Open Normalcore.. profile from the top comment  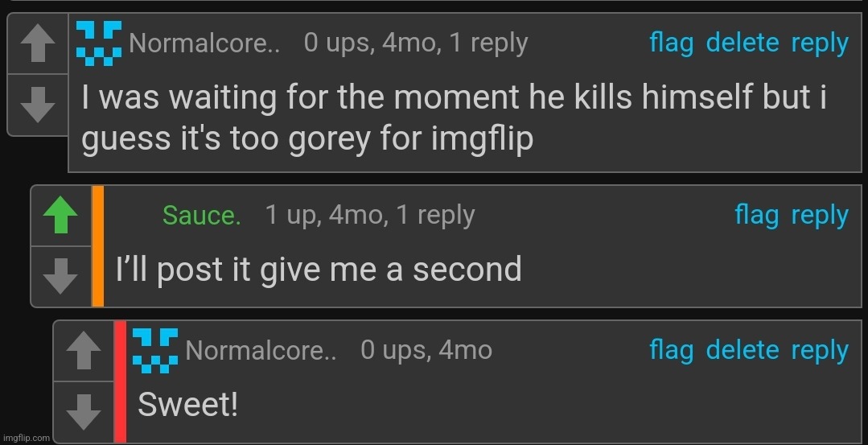tap(204, 43)
